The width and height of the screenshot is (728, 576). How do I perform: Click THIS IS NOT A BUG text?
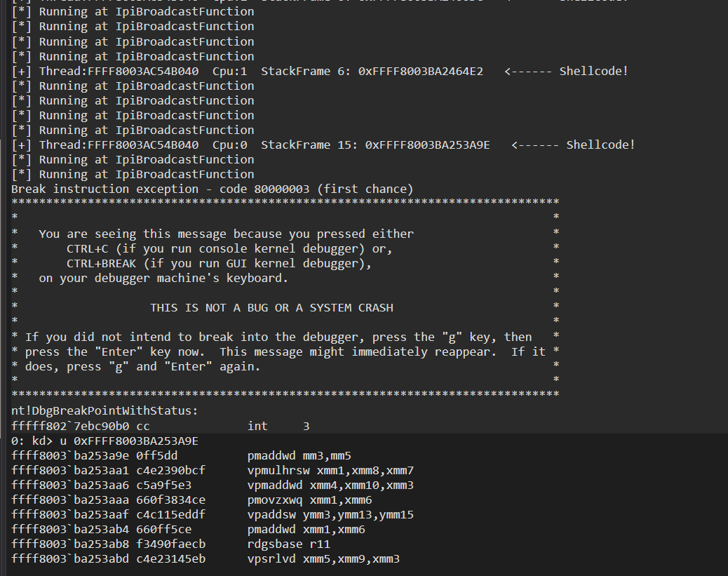(271, 307)
